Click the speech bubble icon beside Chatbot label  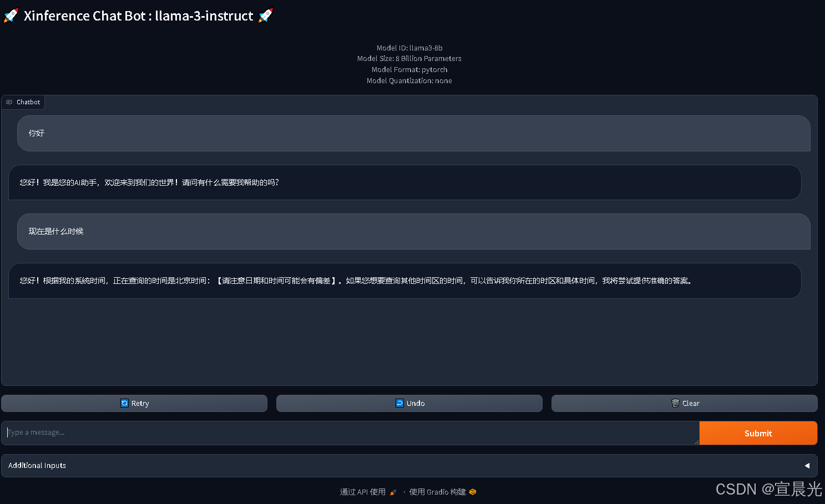(x=9, y=102)
